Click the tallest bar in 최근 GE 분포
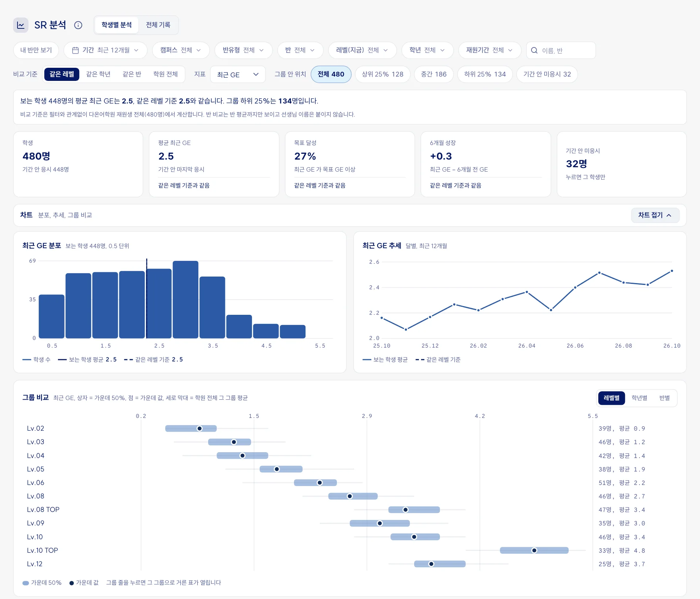Viewport: 700px width, 599px height. click(186, 299)
